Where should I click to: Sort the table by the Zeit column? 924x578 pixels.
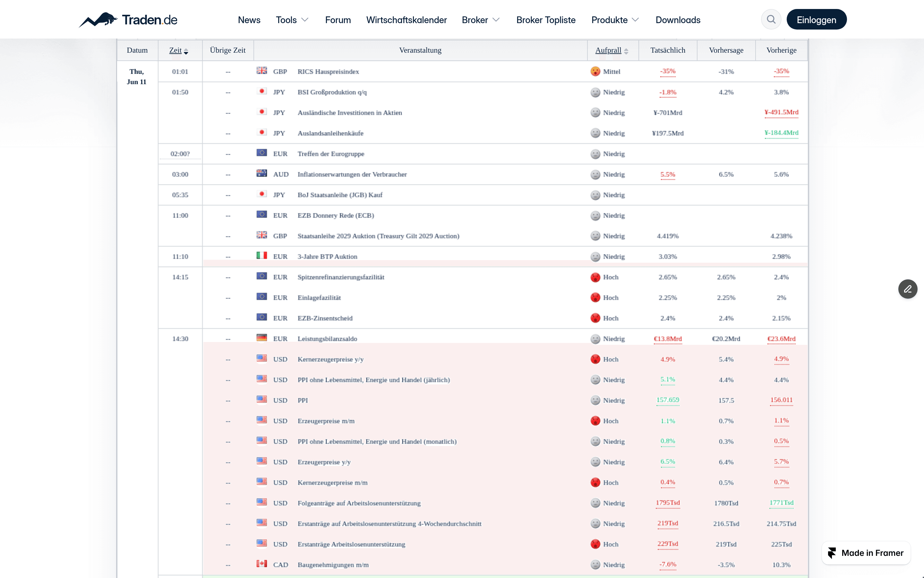tap(179, 50)
